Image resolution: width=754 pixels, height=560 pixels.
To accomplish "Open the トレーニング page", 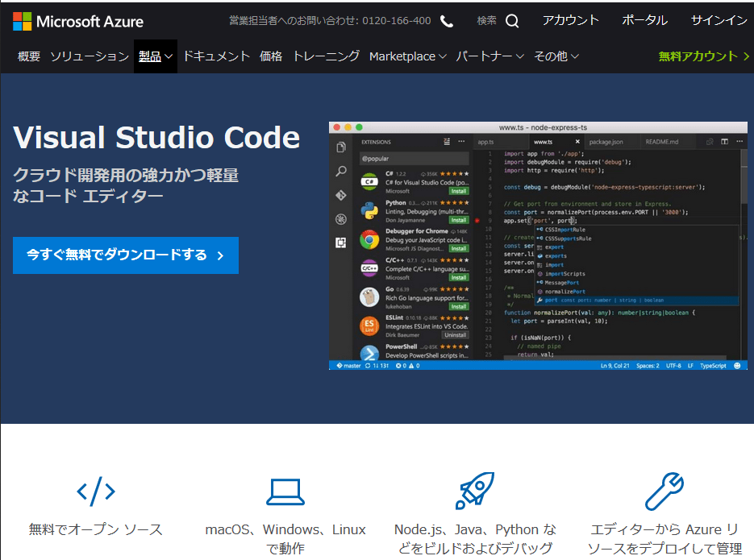I will pyautogui.click(x=326, y=56).
